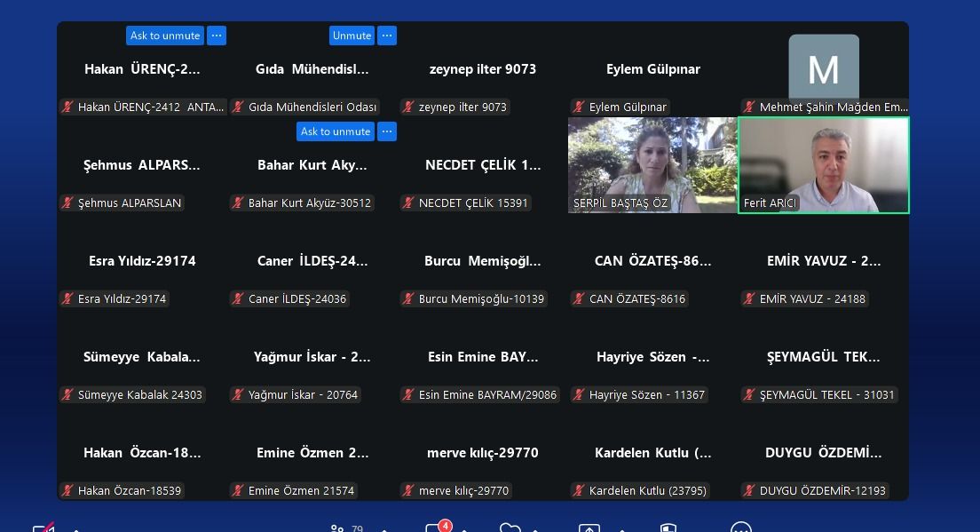Click muted mic icon beside Emine Özmen 21574 label
Viewport: 980px width, 532px height.
[x=238, y=491]
